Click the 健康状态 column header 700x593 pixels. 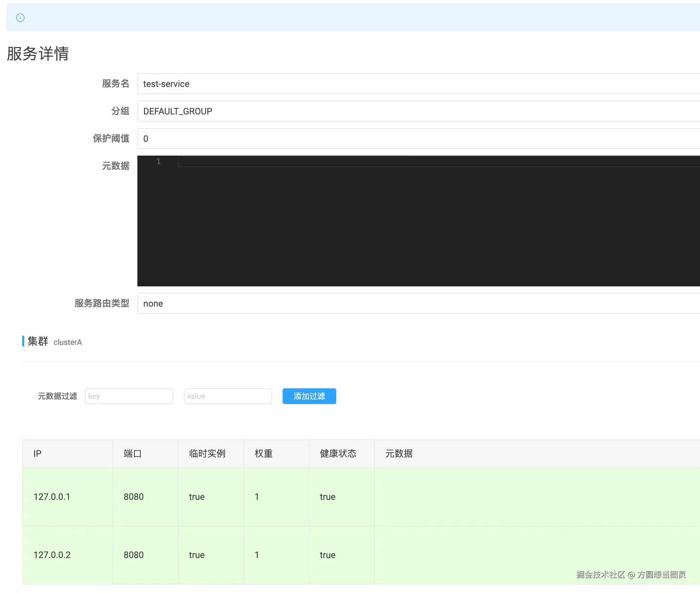click(338, 453)
